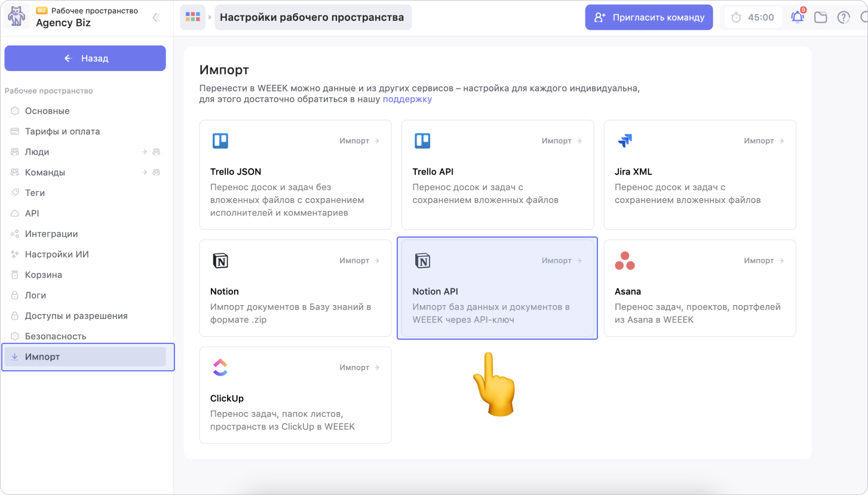Click the Пригласить команду button
The width and height of the screenshot is (868, 495).
click(649, 17)
